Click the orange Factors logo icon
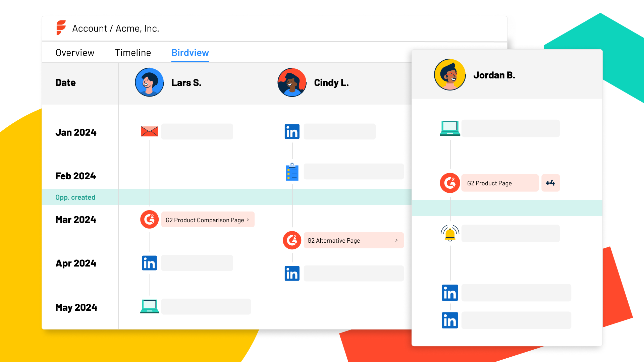The height and width of the screenshot is (362, 644). [x=61, y=28]
